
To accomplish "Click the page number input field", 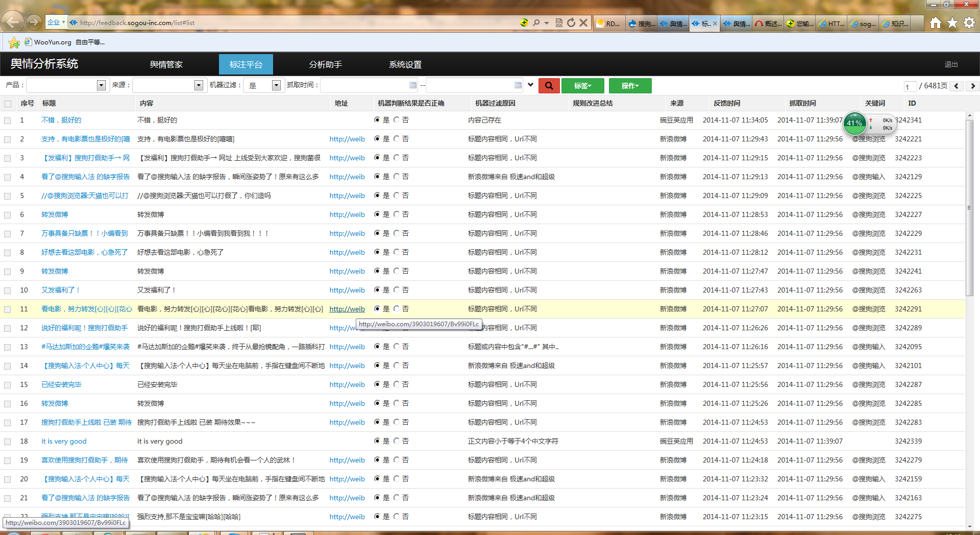I will coord(910,86).
